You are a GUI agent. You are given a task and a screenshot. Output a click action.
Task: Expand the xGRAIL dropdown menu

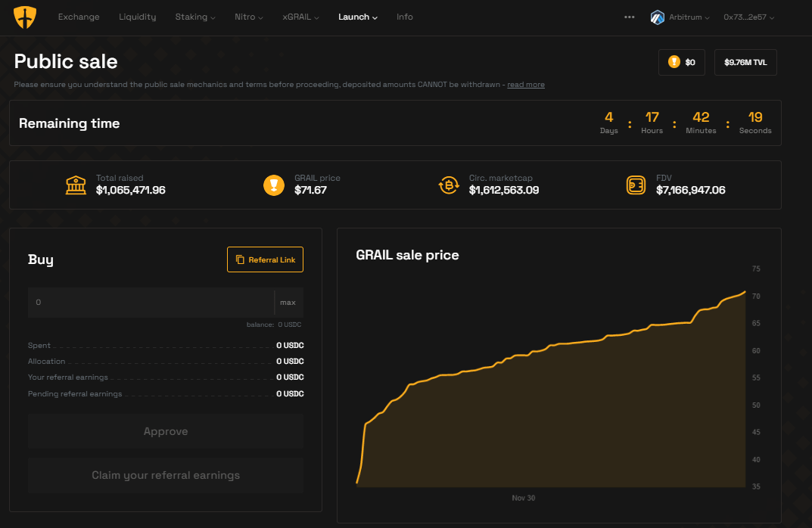(300, 17)
